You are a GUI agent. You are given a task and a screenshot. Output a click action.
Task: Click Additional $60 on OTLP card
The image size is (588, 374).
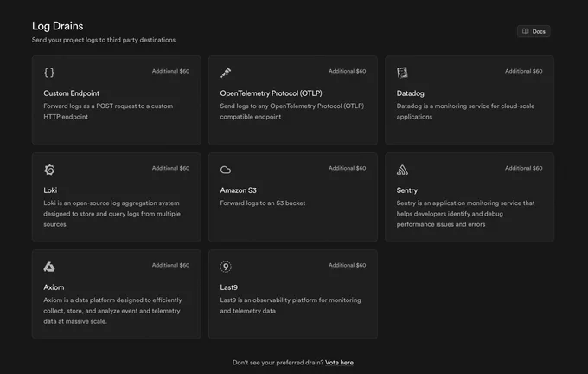(348, 71)
